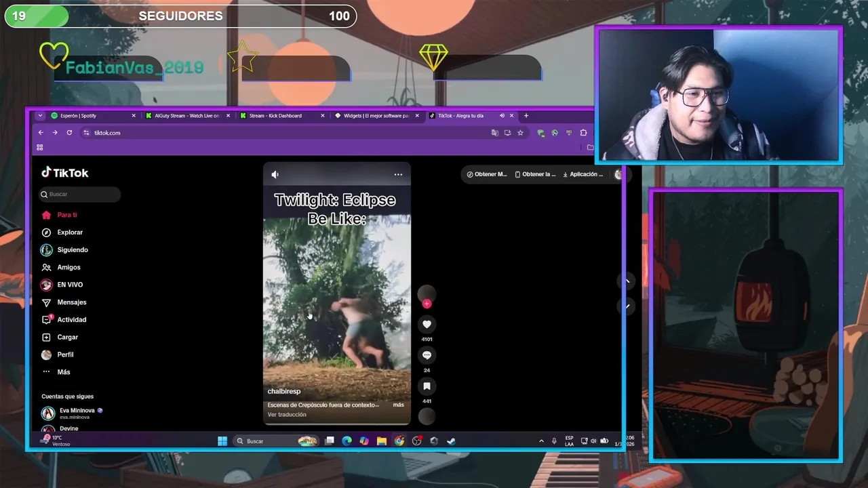Open the Amigos section
868x488 pixels.
68,268
